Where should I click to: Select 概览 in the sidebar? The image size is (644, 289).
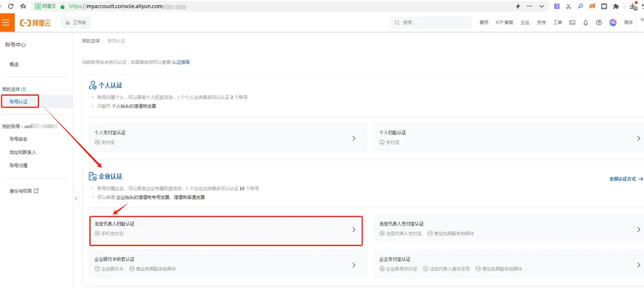pyautogui.click(x=14, y=65)
